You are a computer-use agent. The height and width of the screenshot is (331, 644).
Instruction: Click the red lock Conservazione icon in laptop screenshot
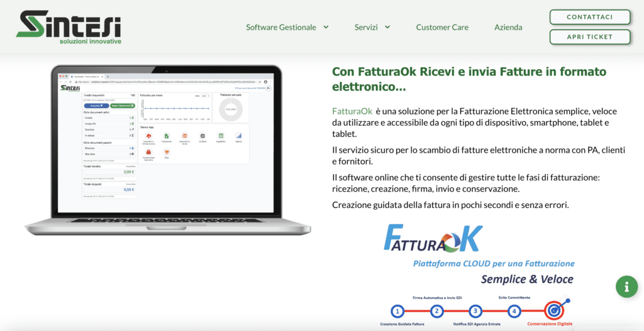pos(148,152)
